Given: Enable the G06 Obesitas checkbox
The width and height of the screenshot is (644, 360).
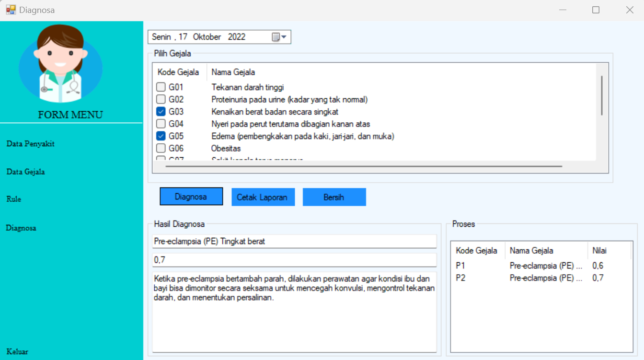Looking at the screenshot, I should click(161, 148).
